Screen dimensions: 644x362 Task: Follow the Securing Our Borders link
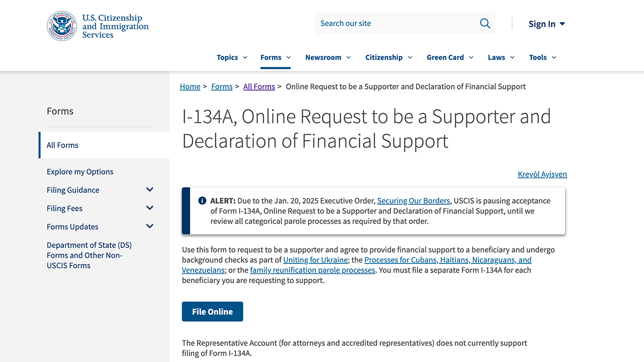pyautogui.click(x=413, y=201)
